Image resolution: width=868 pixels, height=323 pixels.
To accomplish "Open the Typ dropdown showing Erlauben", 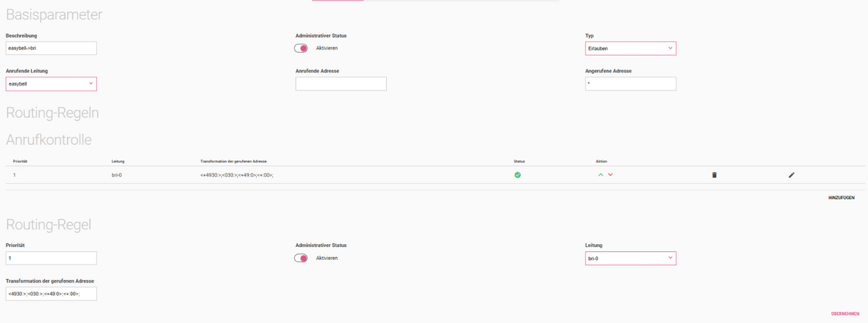I will tap(630, 48).
